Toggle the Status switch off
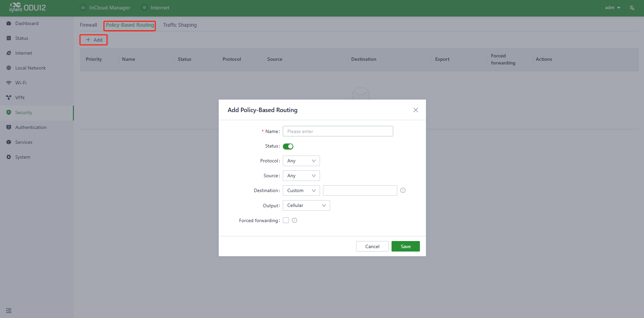 point(288,147)
